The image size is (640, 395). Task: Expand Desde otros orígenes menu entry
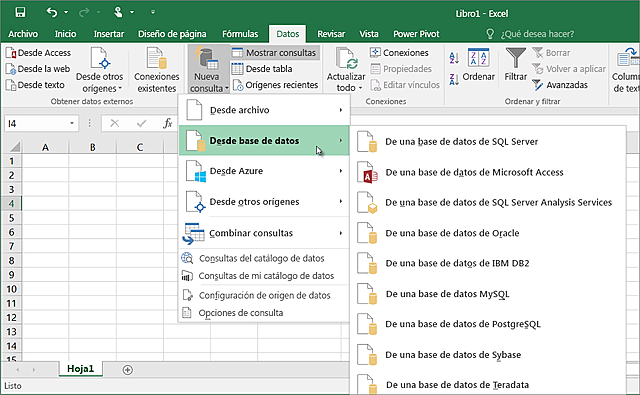pyautogui.click(x=264, y=202)
